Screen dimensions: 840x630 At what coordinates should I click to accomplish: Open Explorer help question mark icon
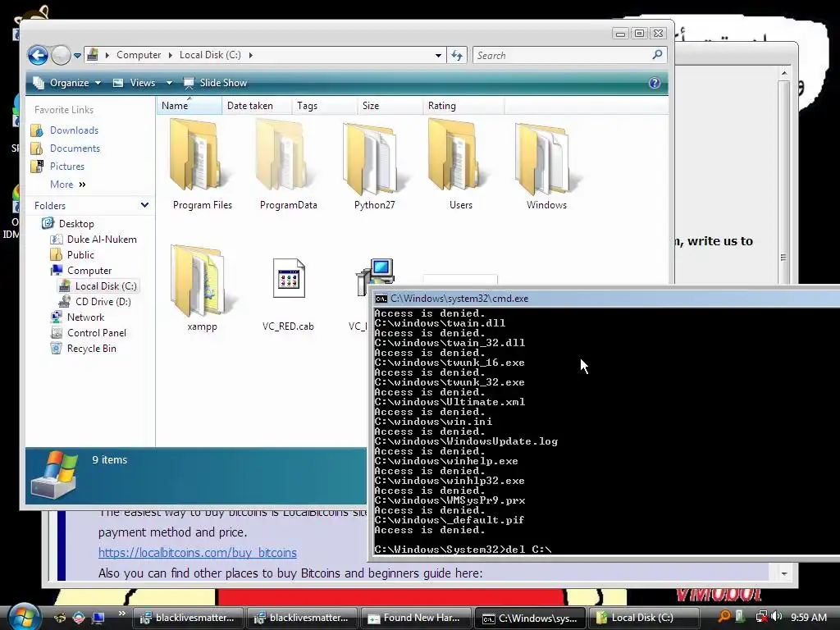pos(654,83)
